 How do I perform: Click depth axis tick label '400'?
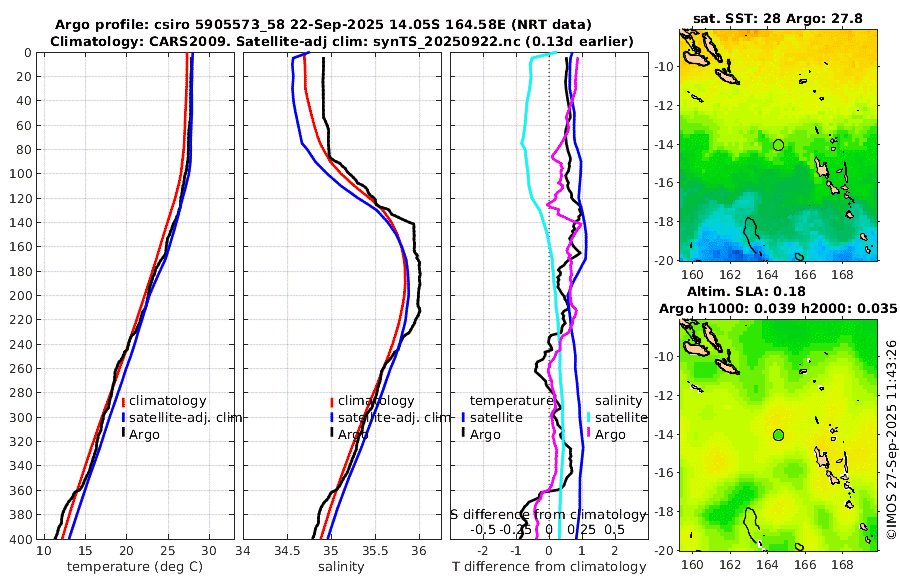(x=20, y=539)
